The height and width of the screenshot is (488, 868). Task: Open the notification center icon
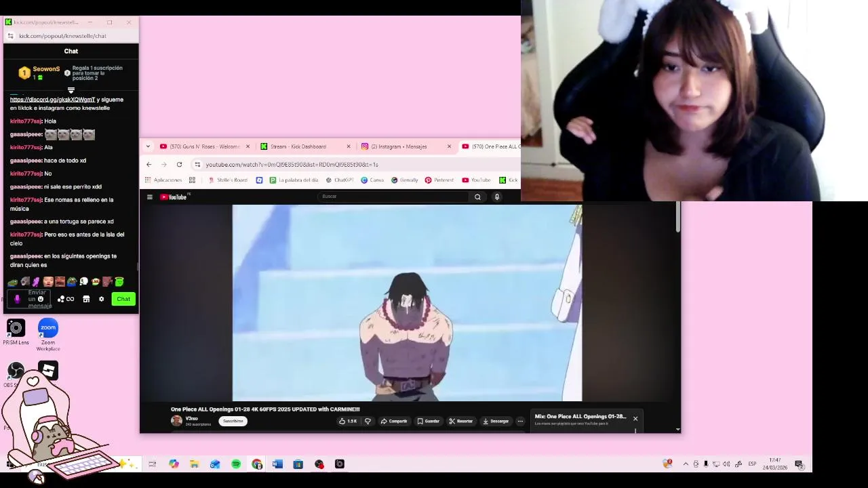pyautogui.click(x=799, y=464)
